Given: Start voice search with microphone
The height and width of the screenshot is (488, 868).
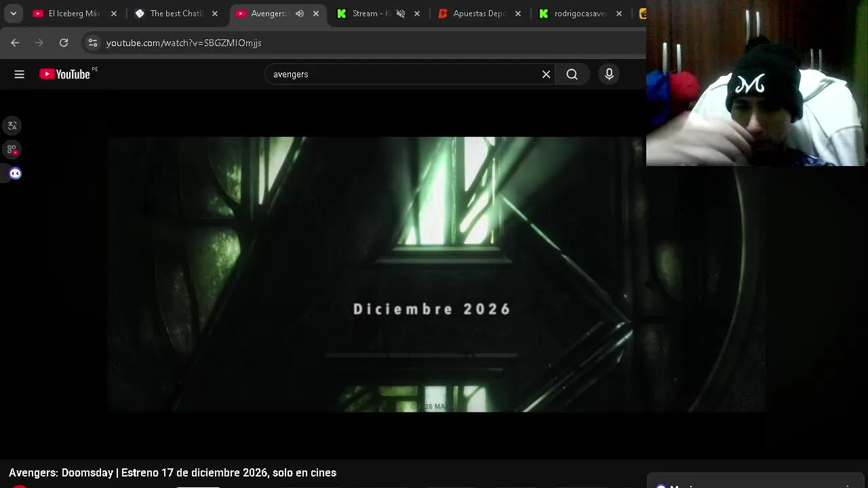Looking at the screenshot, I should click(609, 75).
